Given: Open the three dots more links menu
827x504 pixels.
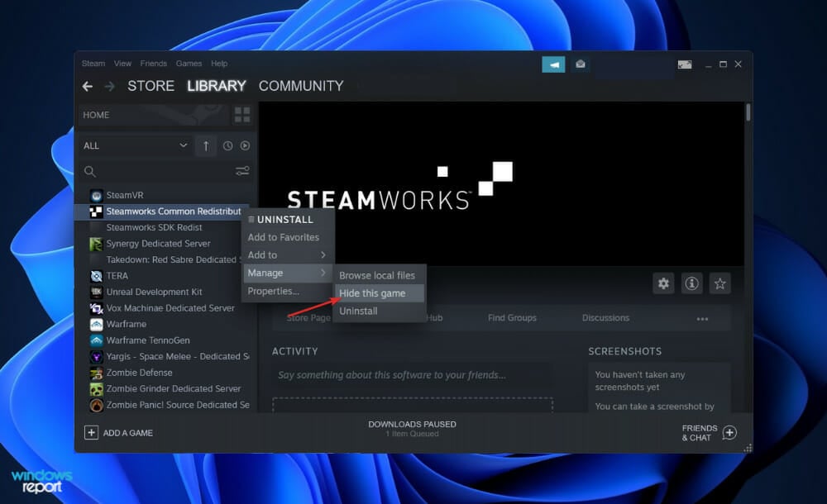Looking at the screenshot, I should [x=702, y=318].
